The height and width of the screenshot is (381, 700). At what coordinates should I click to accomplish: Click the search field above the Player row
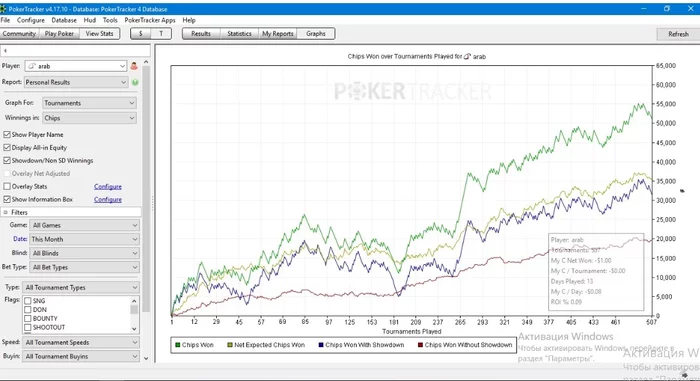pos(75,50)
